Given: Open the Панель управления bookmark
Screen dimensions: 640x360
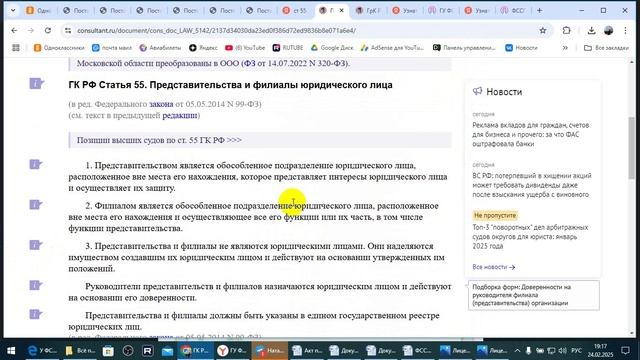Looking at the screenshot, I should pos(464,48).
